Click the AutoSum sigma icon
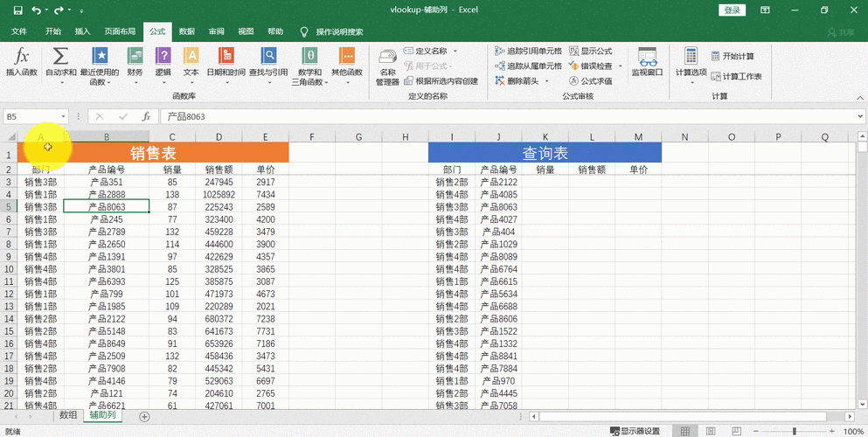The width and height of the screenshot is (868, 437). click(61, 57)
